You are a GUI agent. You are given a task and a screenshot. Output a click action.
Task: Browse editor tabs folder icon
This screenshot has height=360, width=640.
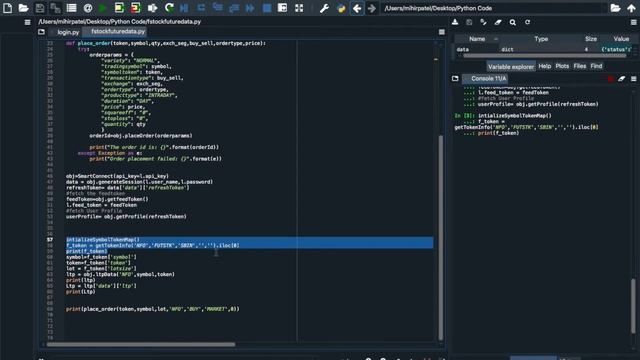click(41, 31)
